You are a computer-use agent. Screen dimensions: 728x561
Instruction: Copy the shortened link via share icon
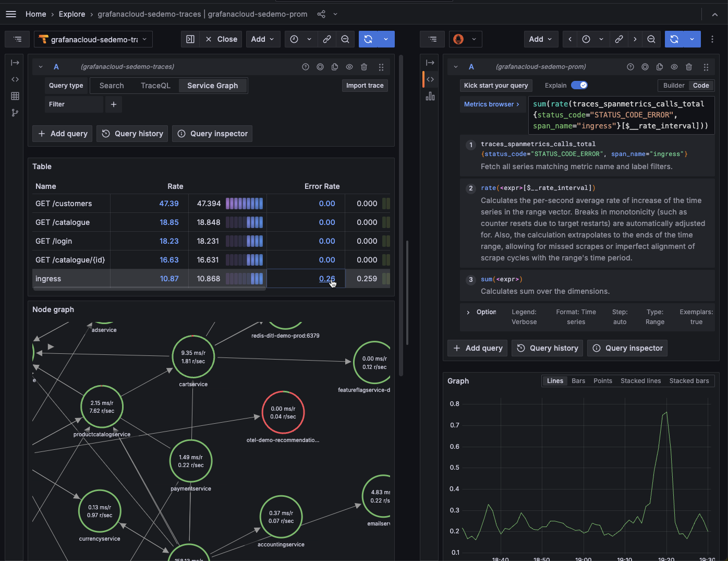[x=321, y=14]
